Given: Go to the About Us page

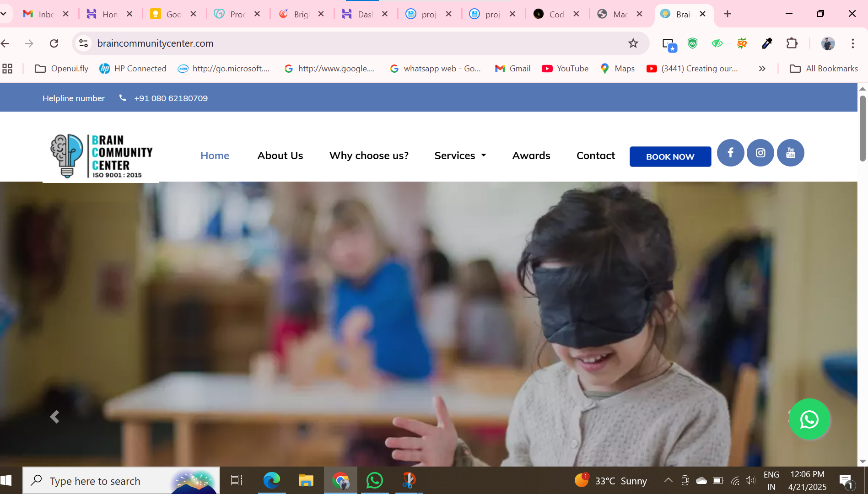Looking at the screenshot, I should tap(280, 156).
